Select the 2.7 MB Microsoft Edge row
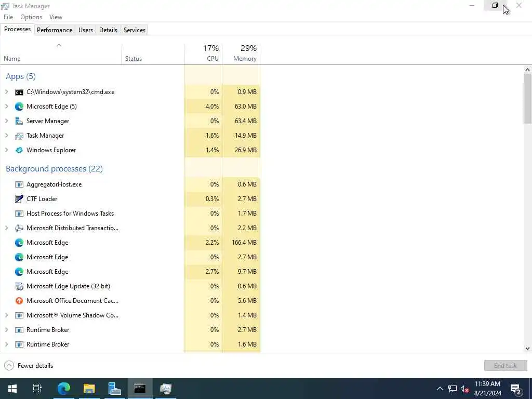Screen dimensions: 532x399 130,257
